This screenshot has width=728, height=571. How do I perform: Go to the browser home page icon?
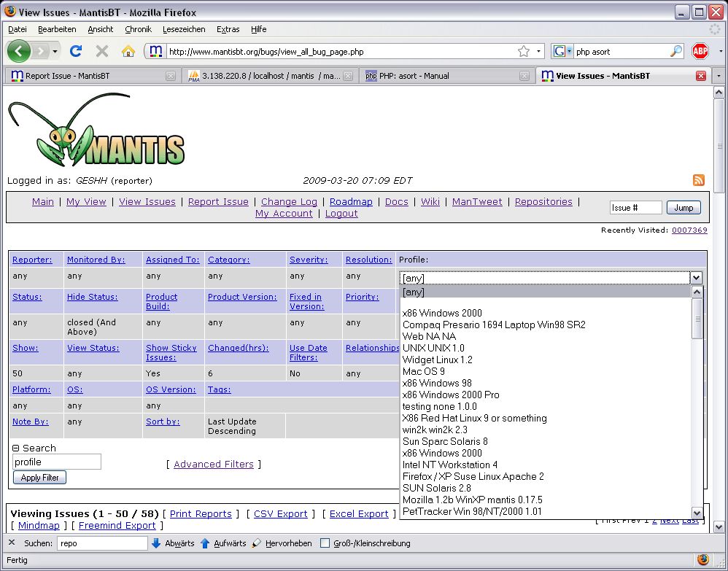[x=128, y=51]
